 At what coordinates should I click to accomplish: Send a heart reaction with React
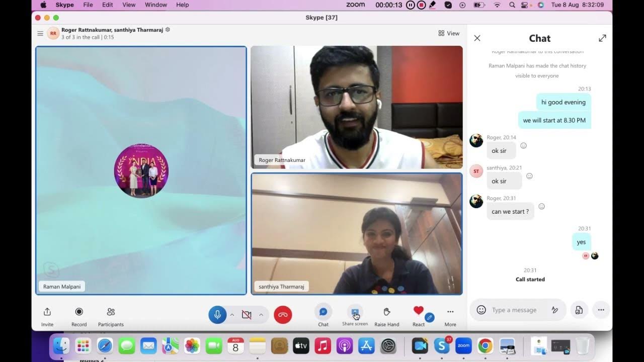(x=418, y=311)
